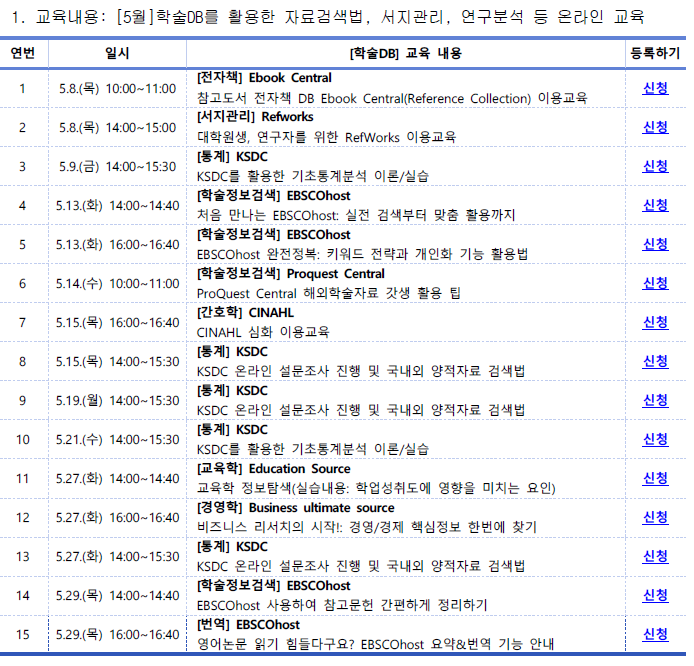This screenshot has width=694, height=666.
Task: Click row number 7 in 연번 column
Action: click(23, 323)
